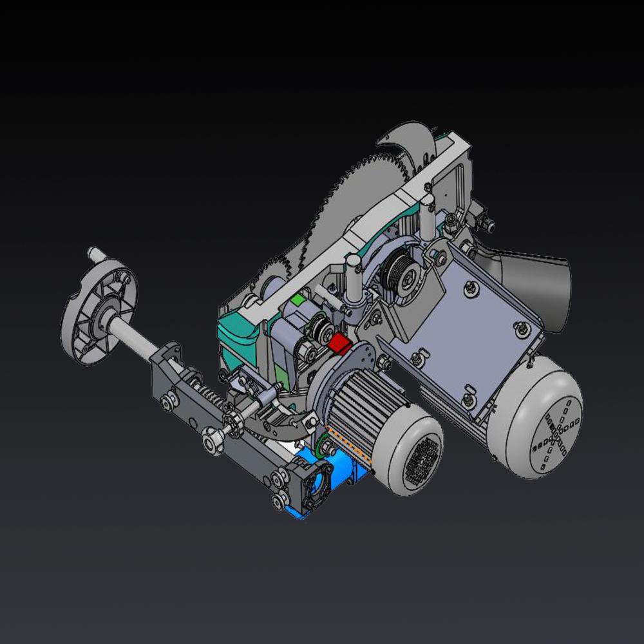The image size is (644, 644).
Task: Click the small green block component
Action: 296,300
